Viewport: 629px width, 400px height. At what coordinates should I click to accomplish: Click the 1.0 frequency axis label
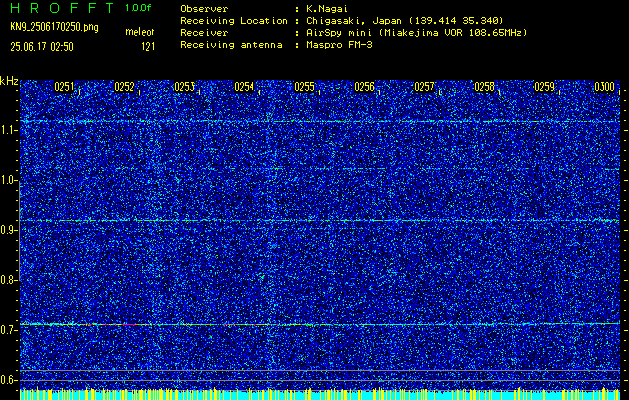[x=8, y=180]
